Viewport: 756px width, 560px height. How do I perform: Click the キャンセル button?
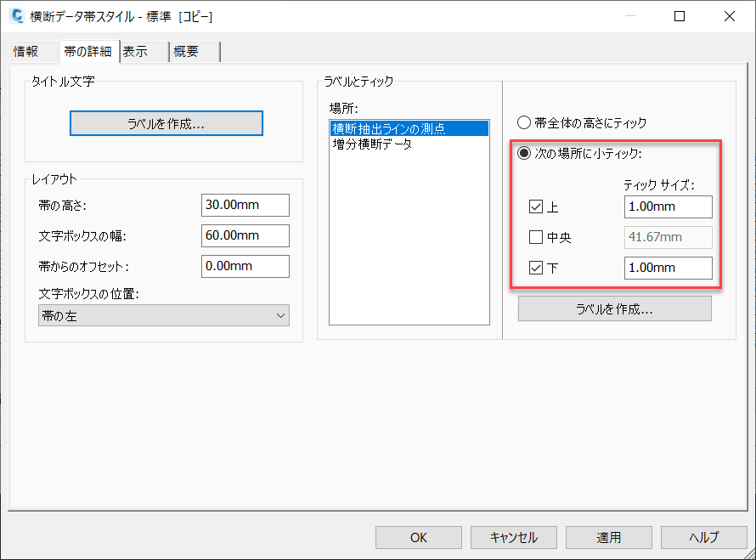(x=513, y=537)
